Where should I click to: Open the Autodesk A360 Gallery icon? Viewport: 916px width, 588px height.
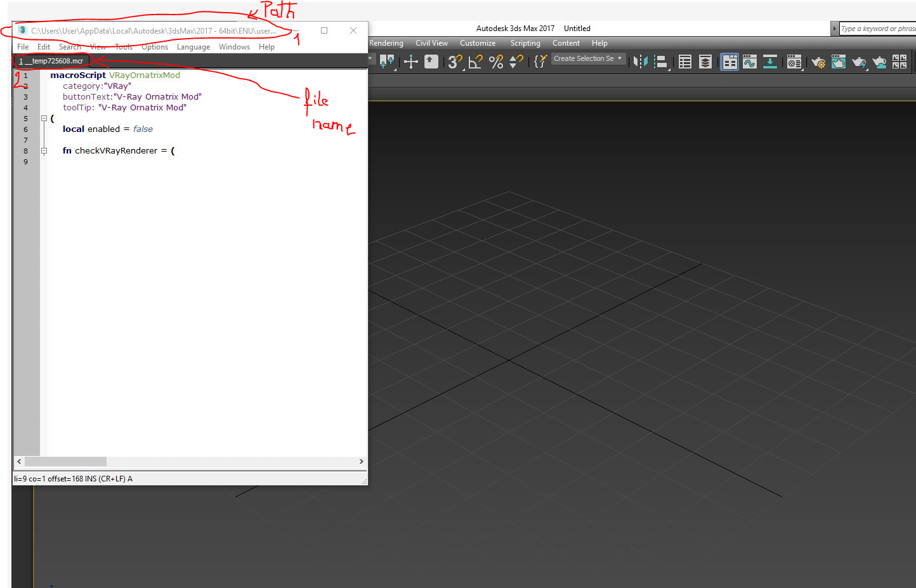point(900,62)
